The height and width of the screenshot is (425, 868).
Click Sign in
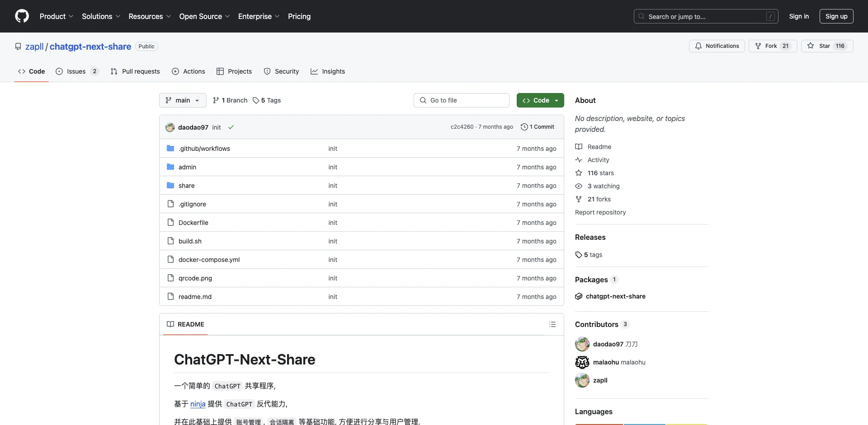(799, 16)
